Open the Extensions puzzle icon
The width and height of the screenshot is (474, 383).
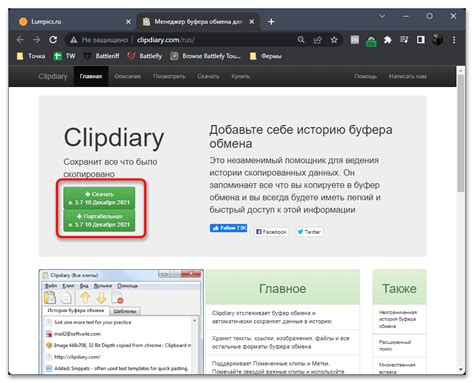point(387,40)
